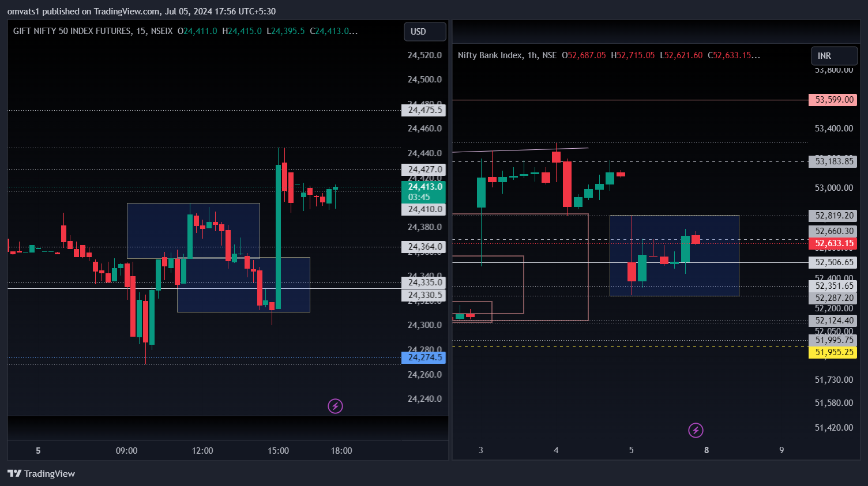Click the TradingView logo at bottom left
This screenshot has width=868, height=486.
(41, 473)
